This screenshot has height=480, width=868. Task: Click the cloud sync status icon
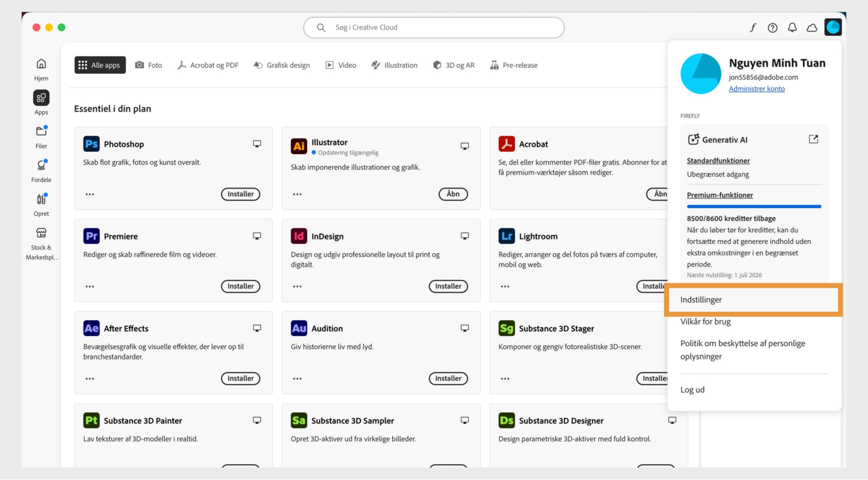(x=812, y=28)
